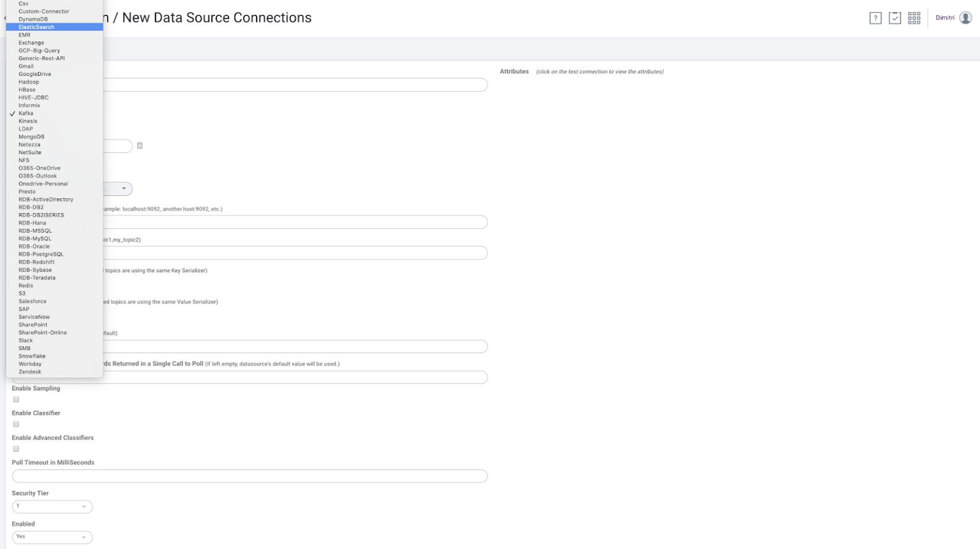Expand the small dropdown above the servers field
Screen dimensions: 980x549
coord(123,188)
